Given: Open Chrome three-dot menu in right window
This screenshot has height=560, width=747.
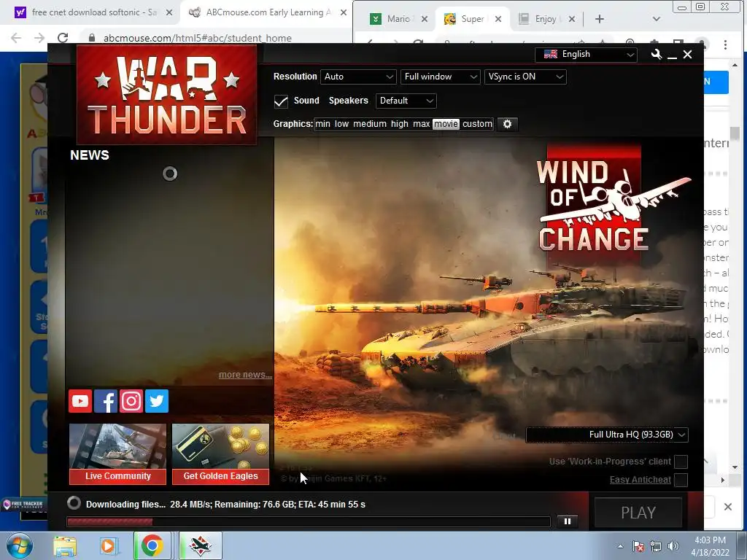Looking at the screenshot, I should (725, 44).
